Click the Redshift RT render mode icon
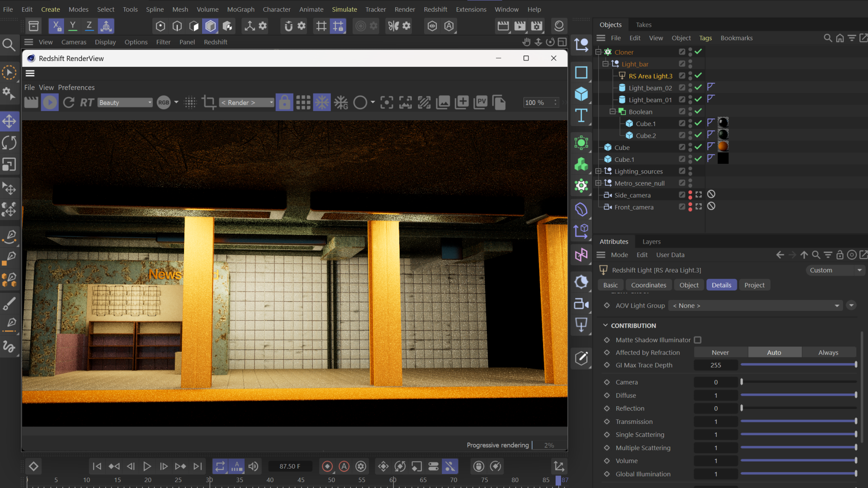The height and width of the screenshot is (488, 868). pos(87,103)
